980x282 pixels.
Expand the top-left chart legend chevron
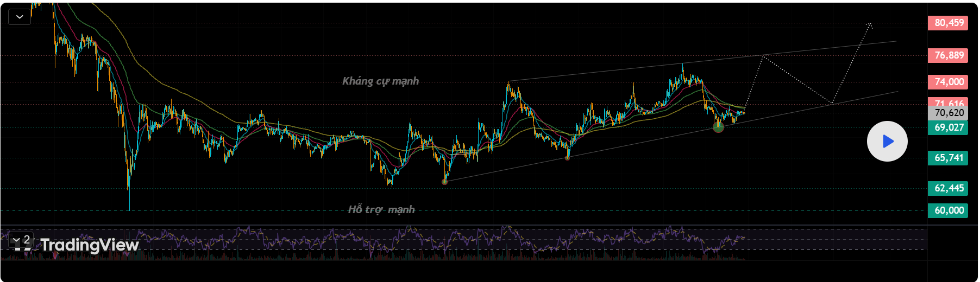[x=20, y=17]
